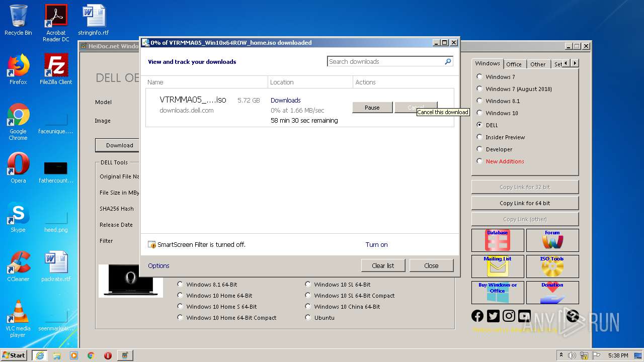Open the Forum icon button
The image size is (644, 362).
tap(552, 240)
